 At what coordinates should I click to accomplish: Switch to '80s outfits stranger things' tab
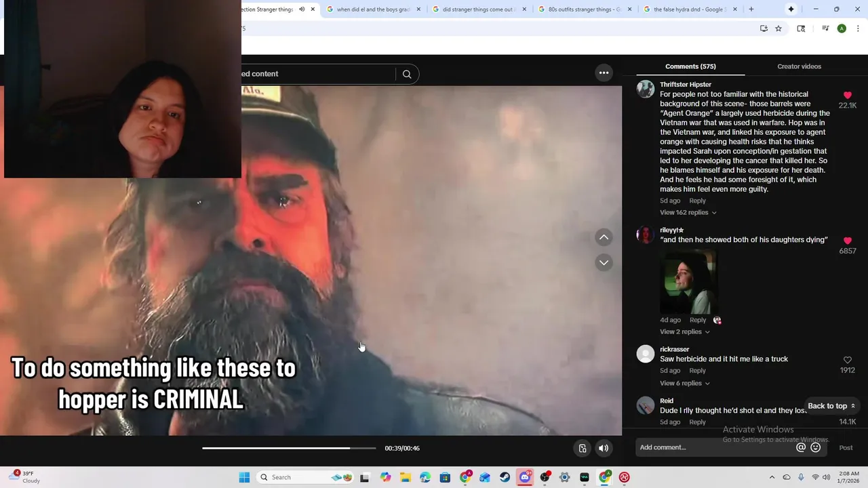click(585, 9)
